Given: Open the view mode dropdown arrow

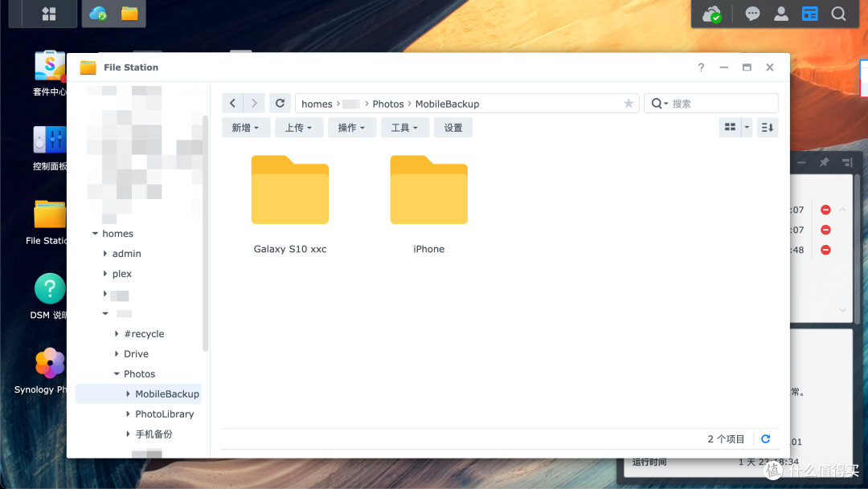Looking at the screenshot, I should coord(747,127).
